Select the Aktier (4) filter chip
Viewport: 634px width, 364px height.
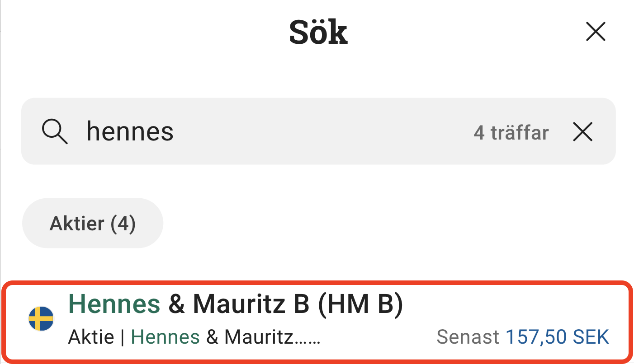click(93, 223)
